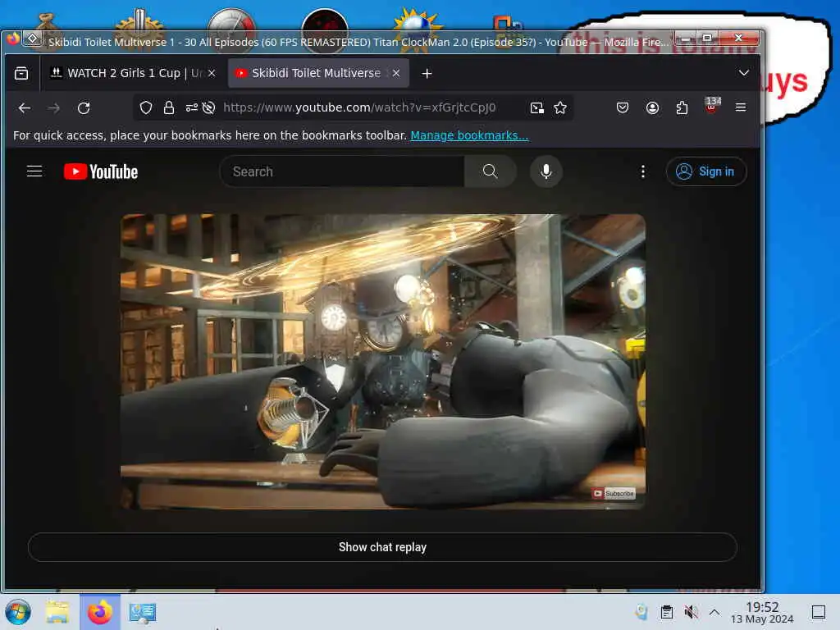Click the YouTube Sign in button
The height and width of the screenshot is (630, 840).
coord(705,171)
